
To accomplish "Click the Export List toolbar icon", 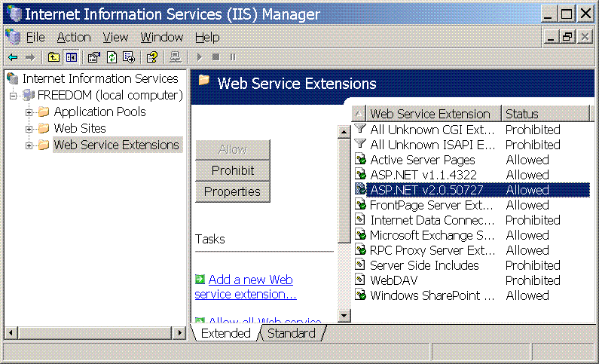I will 129,58.
